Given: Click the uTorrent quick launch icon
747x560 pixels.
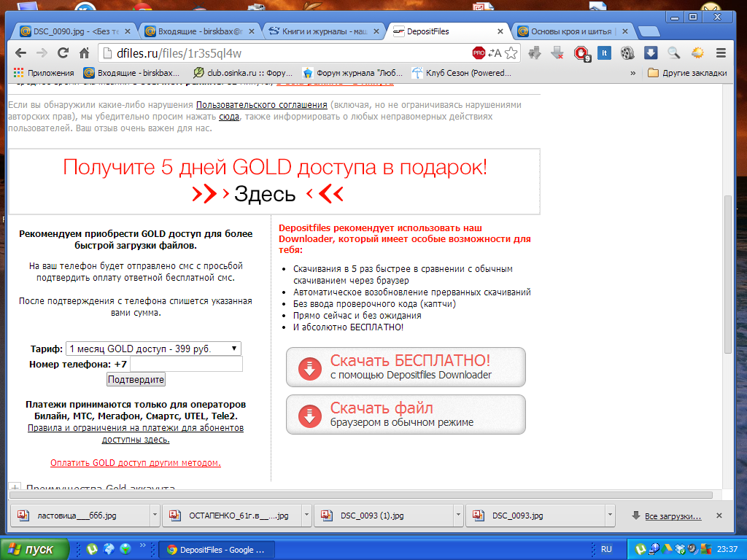Looking at the screenshot, I should pyautogui.click(x=92, y=550).
